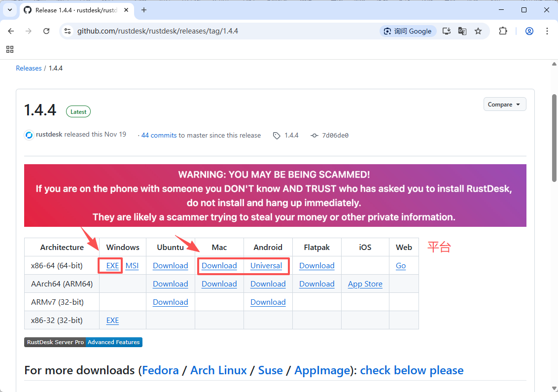Search with Google Lens via 询问 Google icon
The width and height of the screenshot is (558, 392).
[408, 31]
